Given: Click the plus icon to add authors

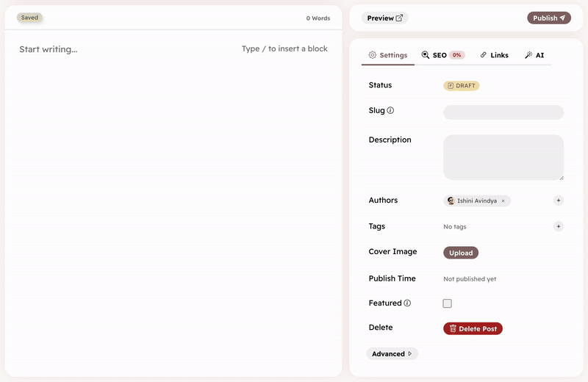Looking at the screenshot, I should (x=558, y=201).
